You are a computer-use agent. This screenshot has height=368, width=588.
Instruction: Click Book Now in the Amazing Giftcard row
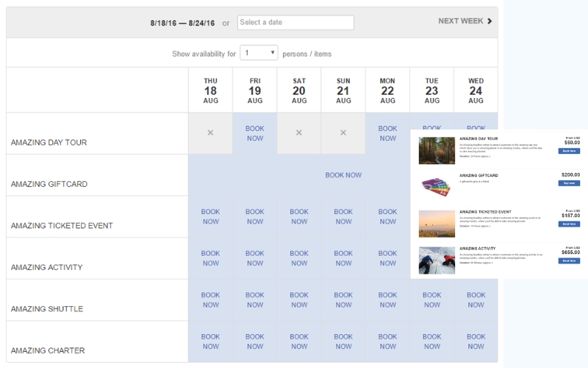coord(343,175)
